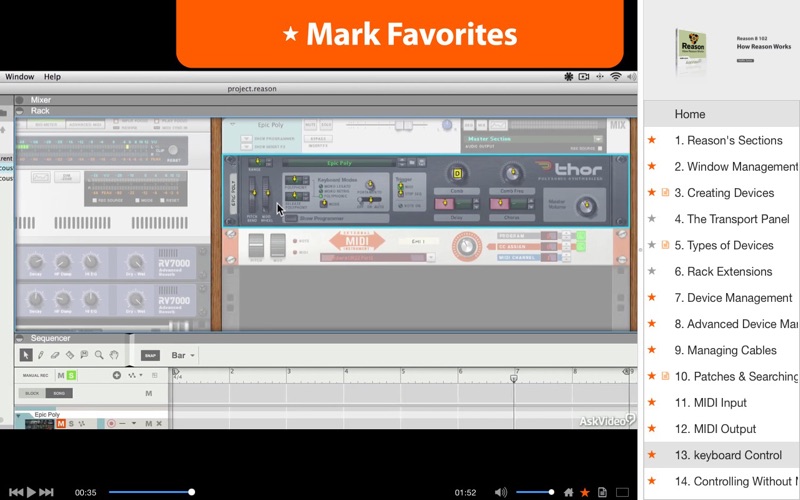Switch the sequencer to Block mode
Viewport: 800px width, 500px height.
[x=32, y=393]
